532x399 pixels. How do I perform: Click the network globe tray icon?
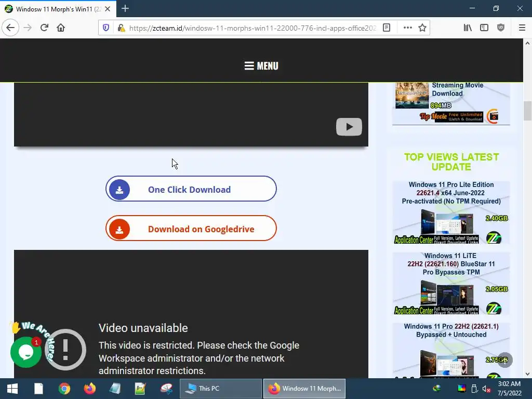(x=437, y=389)
